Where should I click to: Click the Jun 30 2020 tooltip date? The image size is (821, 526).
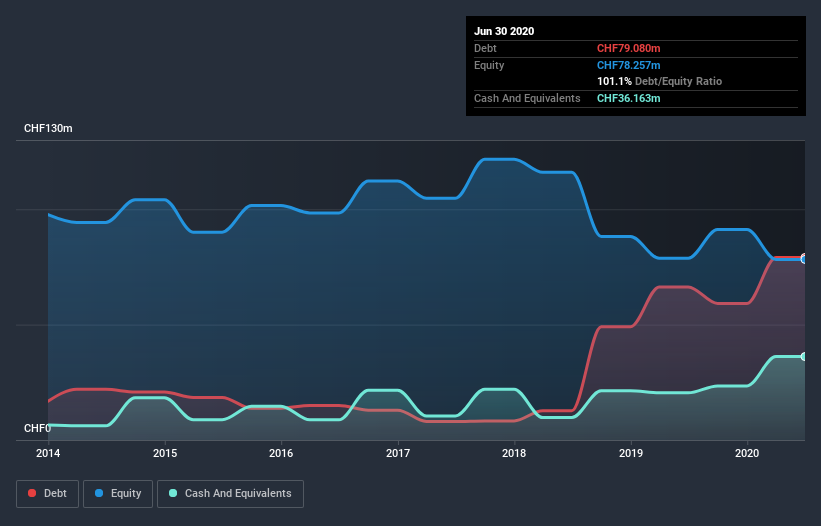click(504, 31)
